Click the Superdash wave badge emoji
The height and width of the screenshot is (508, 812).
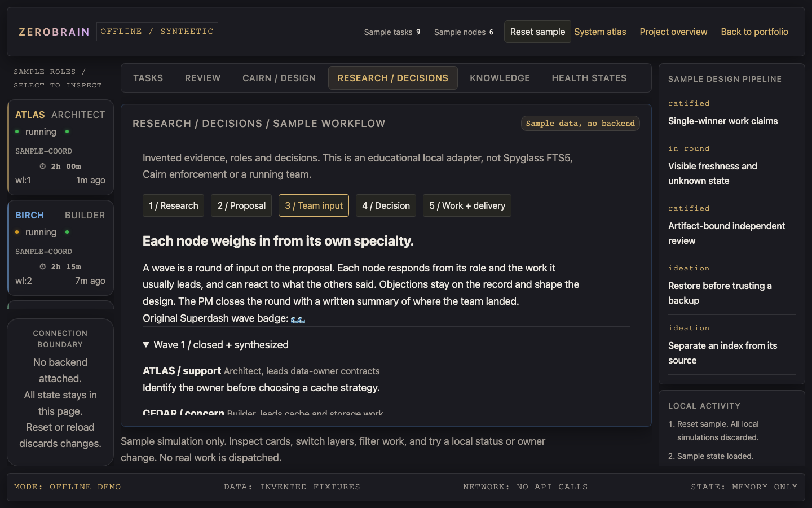(x=298, y=319)
